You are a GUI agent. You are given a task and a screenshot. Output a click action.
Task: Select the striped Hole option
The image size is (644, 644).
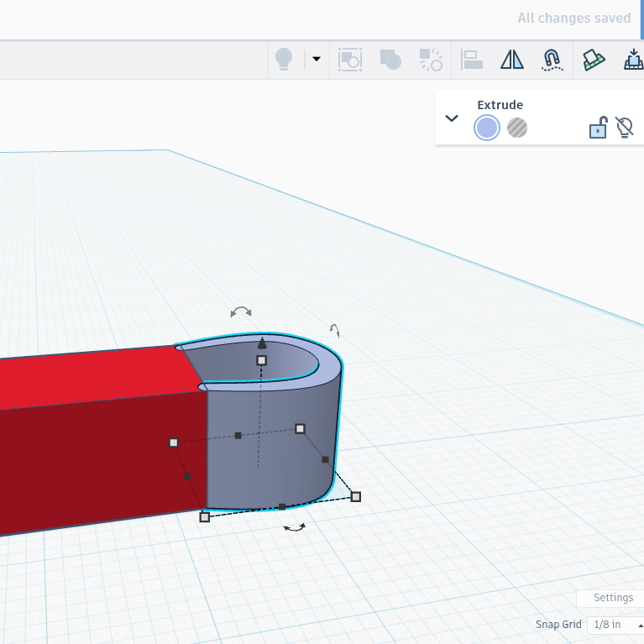(x=517, y=128)
